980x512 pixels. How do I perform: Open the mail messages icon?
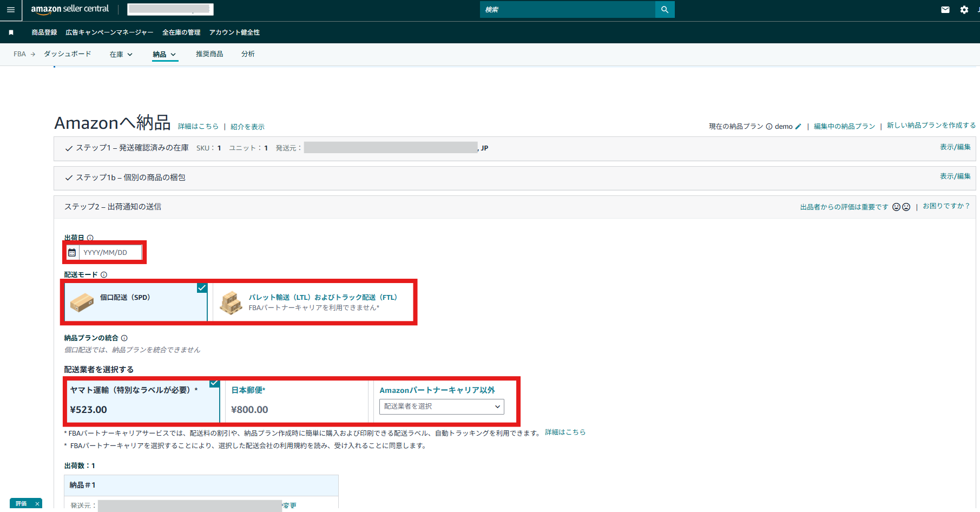click(945, 10)
